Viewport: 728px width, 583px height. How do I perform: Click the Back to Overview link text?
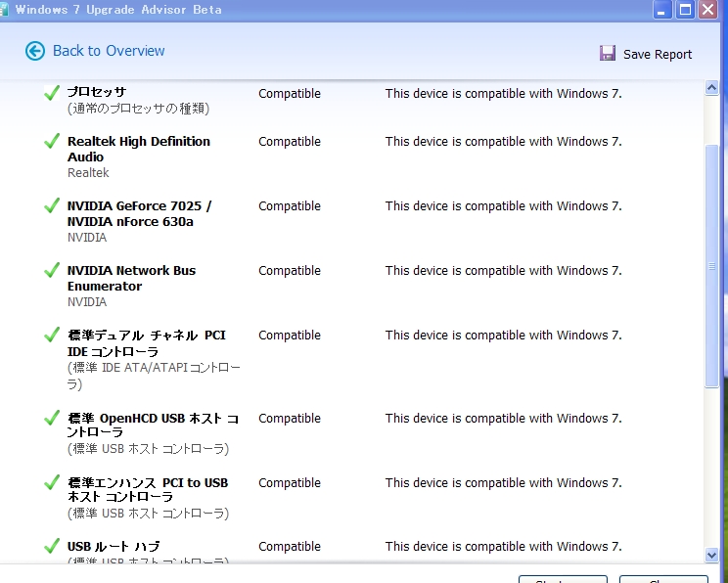point(109,51)
